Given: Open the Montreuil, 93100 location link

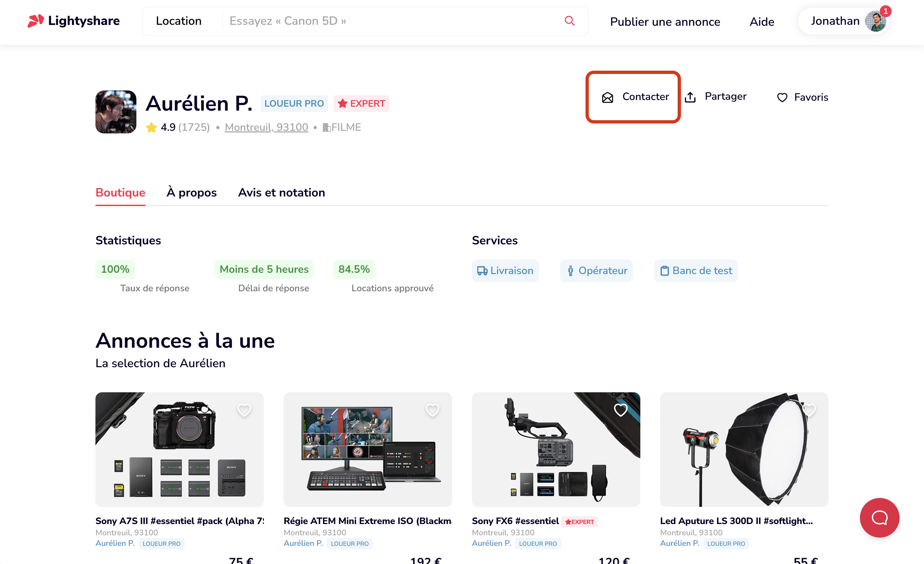Looking at the screenshot, I should tap(266, 127).
